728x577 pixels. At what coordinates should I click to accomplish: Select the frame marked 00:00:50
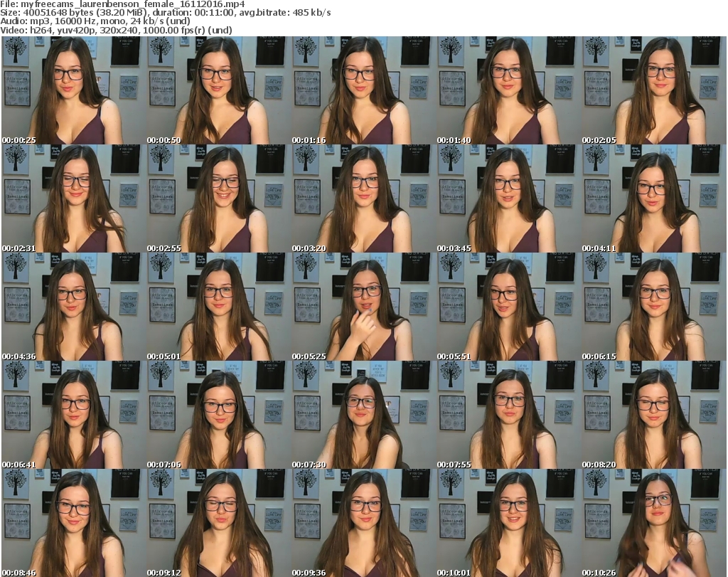click(x=218, y=90)
